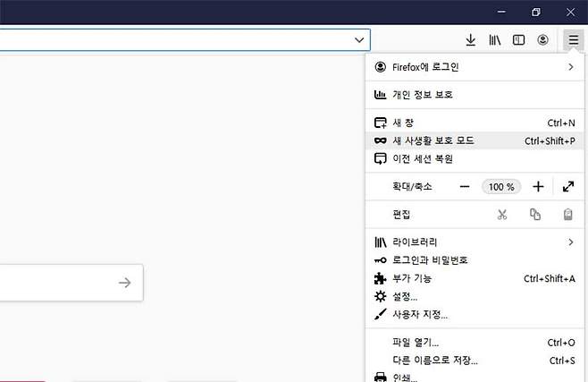Screen dimensions: 588x382
Task: Open '설정...' preferences menu item
Action: (475, 296)
